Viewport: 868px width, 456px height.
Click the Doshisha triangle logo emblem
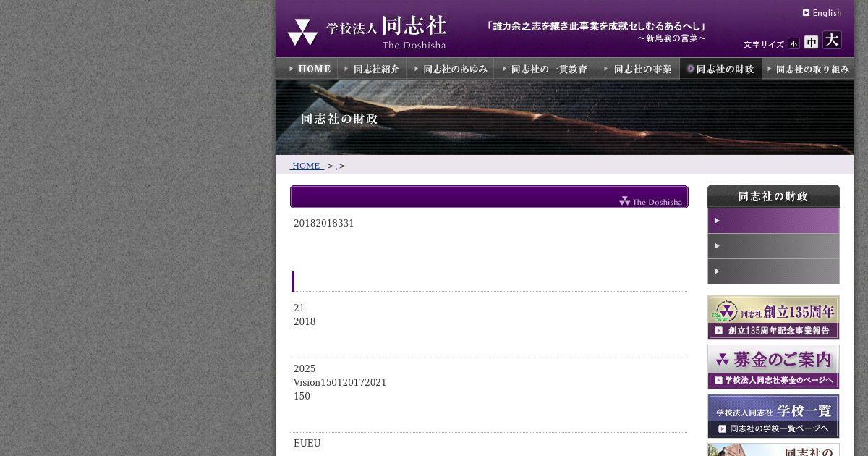click(302, 33)
